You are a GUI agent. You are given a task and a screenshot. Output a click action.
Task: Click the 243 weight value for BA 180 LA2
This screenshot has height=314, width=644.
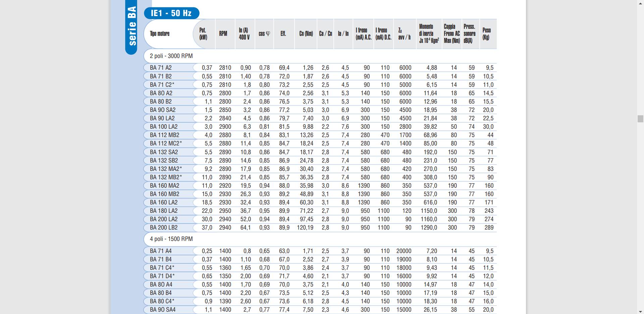(489, 211)
